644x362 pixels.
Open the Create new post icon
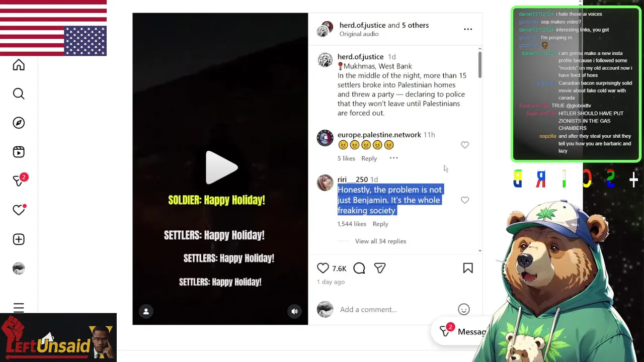(x=19, y=239)
